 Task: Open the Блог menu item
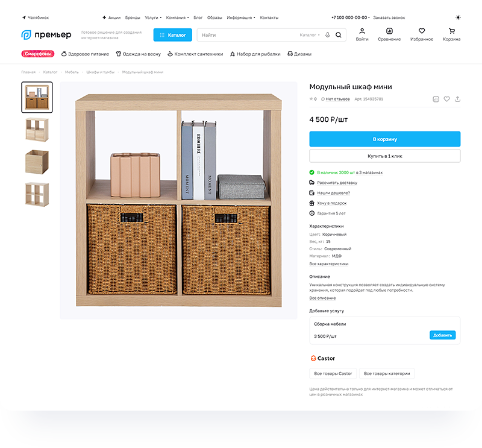(x=198, y=17)
